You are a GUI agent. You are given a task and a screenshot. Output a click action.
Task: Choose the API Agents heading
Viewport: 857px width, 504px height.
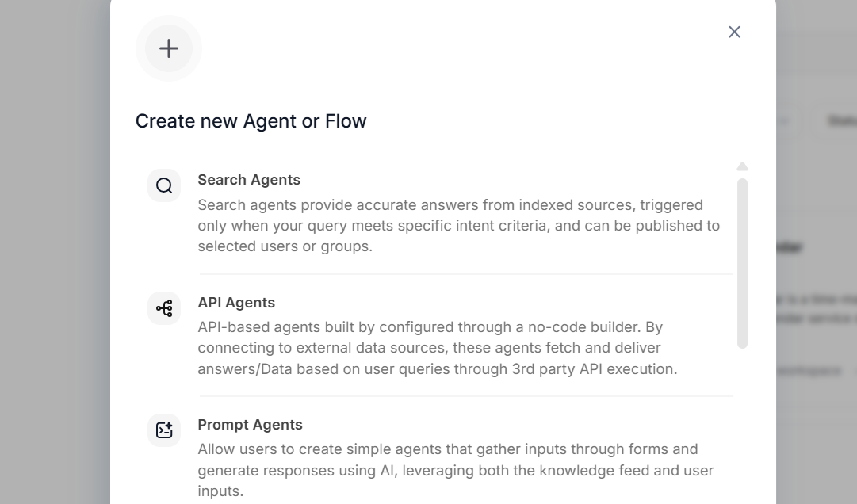236,303
